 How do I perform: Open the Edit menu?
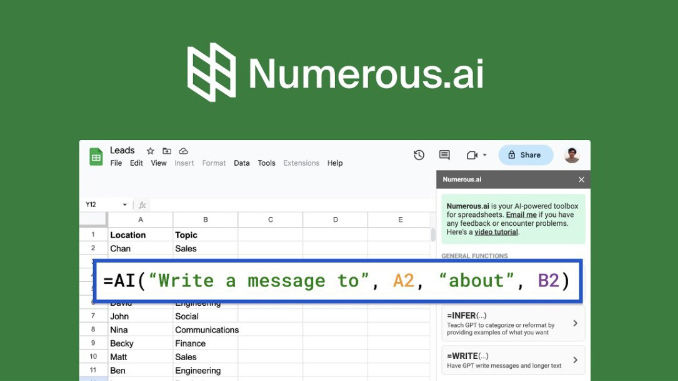pyautogui.click(x=136, y=163)
